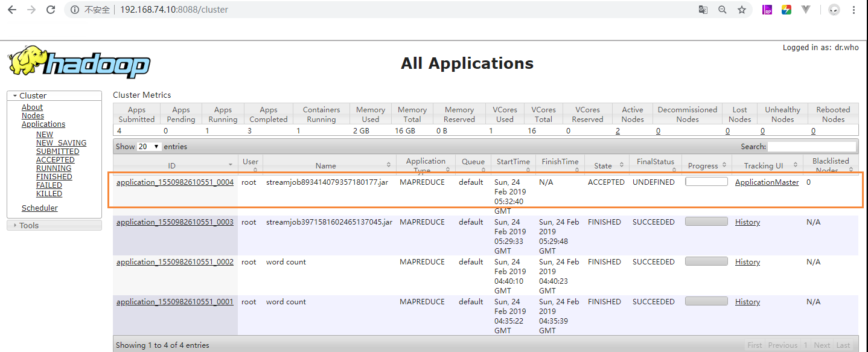Open the Nodes link in the sidebar

click(33, 116)
